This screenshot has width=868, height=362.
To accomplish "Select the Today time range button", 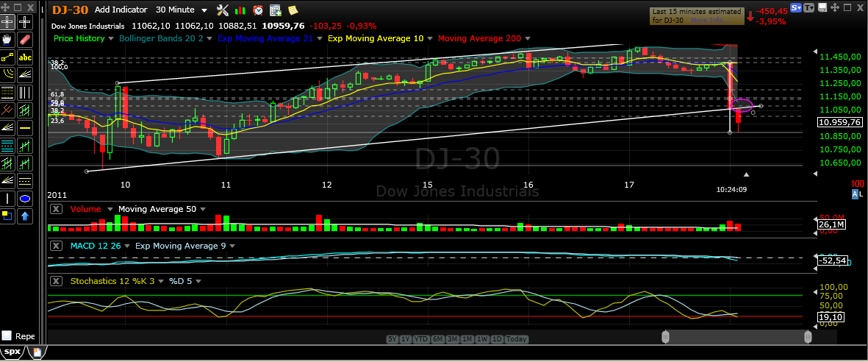I will pos(516,339).
